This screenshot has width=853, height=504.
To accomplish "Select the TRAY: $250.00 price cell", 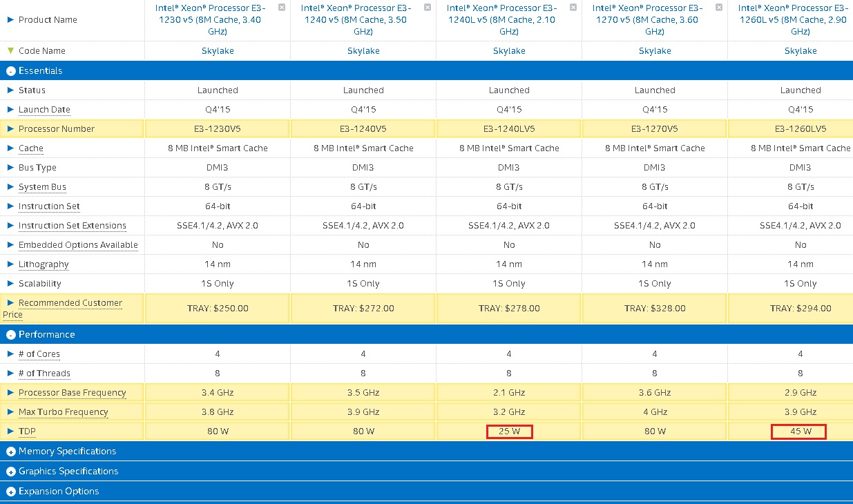I will [x=218, y=309].
